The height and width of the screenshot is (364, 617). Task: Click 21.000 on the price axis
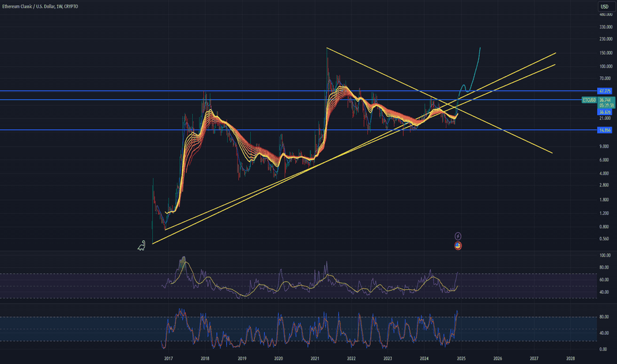coord(605,118)
